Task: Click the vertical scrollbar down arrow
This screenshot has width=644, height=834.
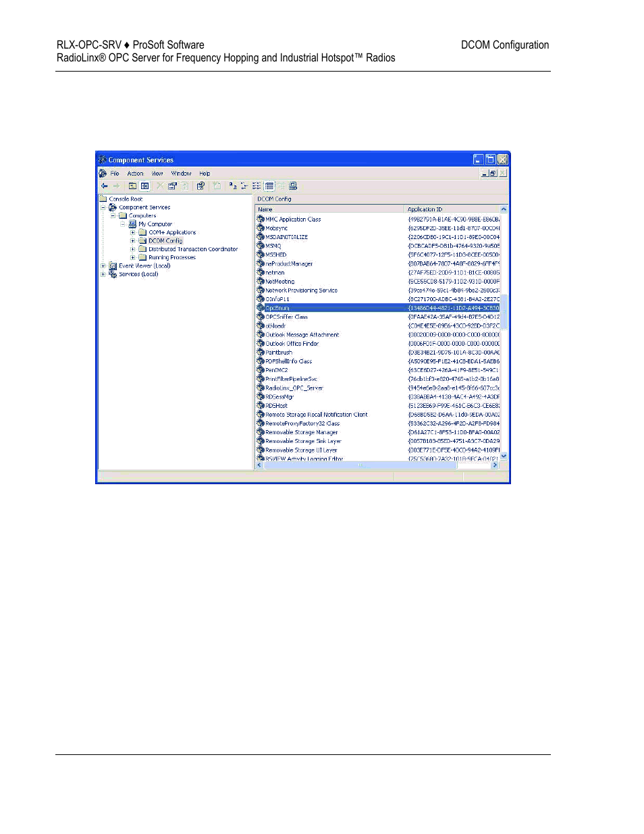Action: [x=504, y=457]
